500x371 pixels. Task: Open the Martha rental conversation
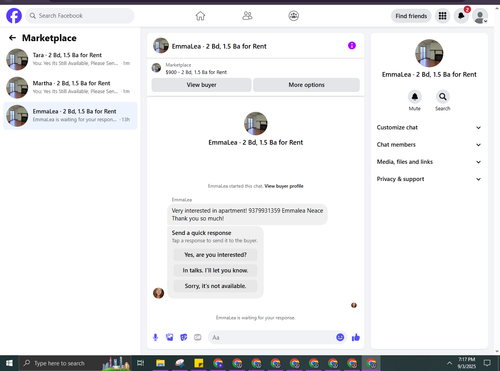(x=70, y=87)
